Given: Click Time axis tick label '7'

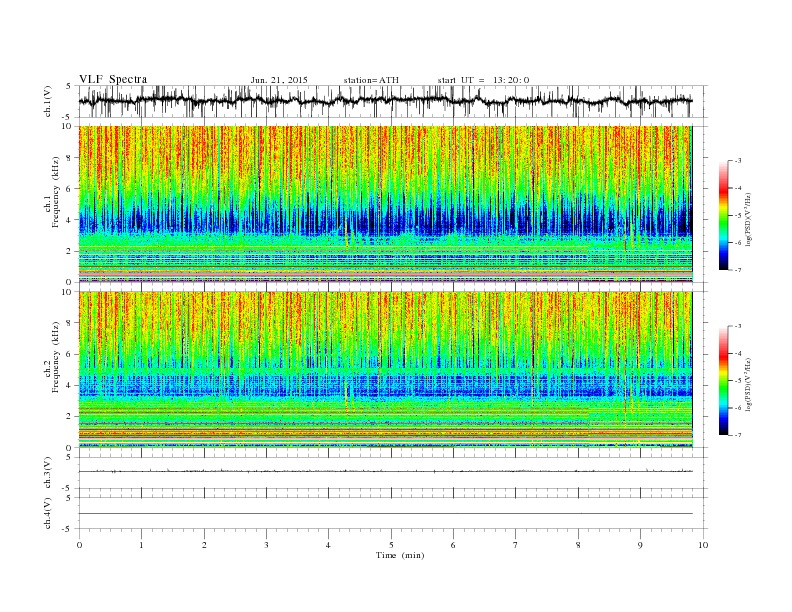Looking at the screenshot, I should (x=516, y=545).
